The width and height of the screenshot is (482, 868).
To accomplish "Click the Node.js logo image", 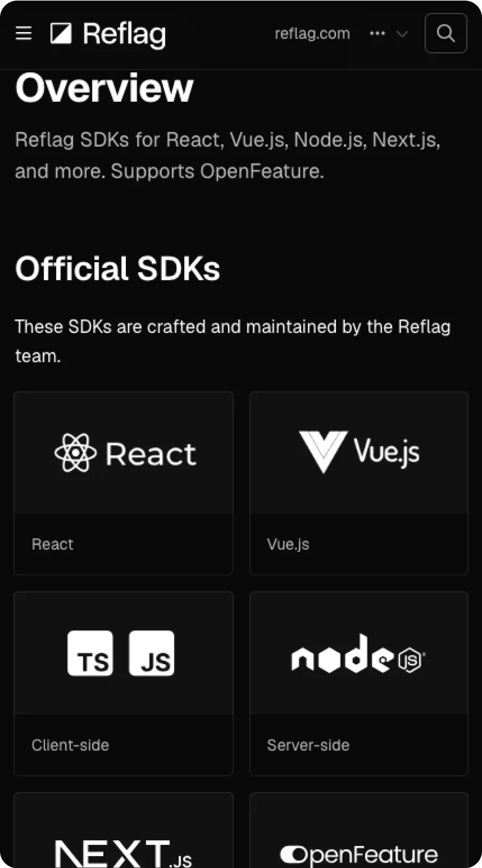I will 358,654.
